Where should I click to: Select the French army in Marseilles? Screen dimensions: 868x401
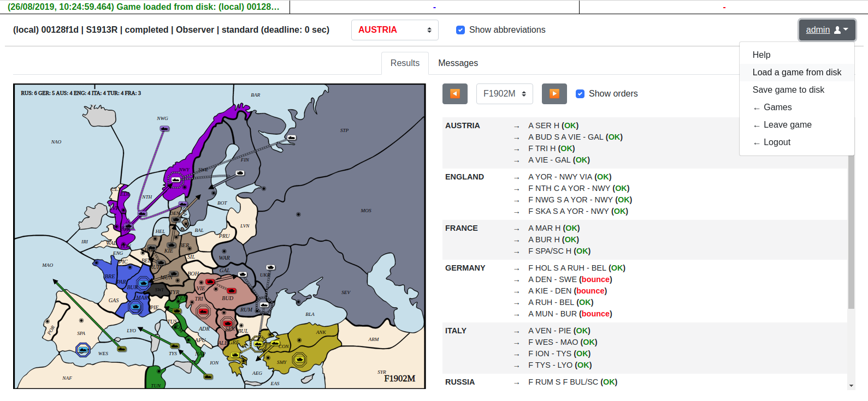(135, 307)
